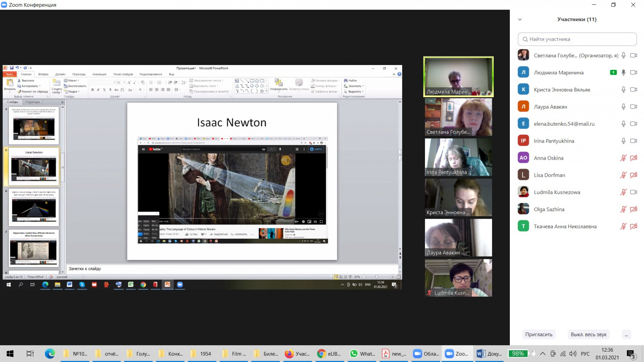Click camera icon beside Людмила Маринина
The height and width of the screenshot is (362, 644).
[634, 73]
